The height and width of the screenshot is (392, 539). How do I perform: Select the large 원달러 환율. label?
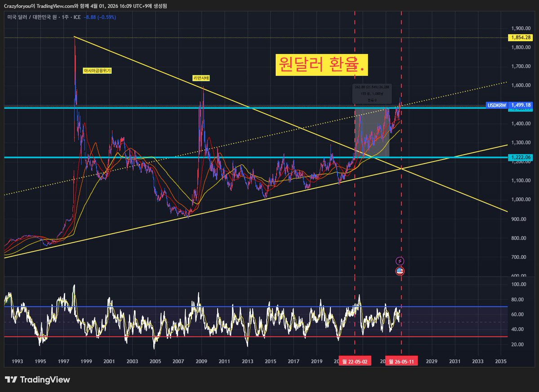click(x=321, y=64)
